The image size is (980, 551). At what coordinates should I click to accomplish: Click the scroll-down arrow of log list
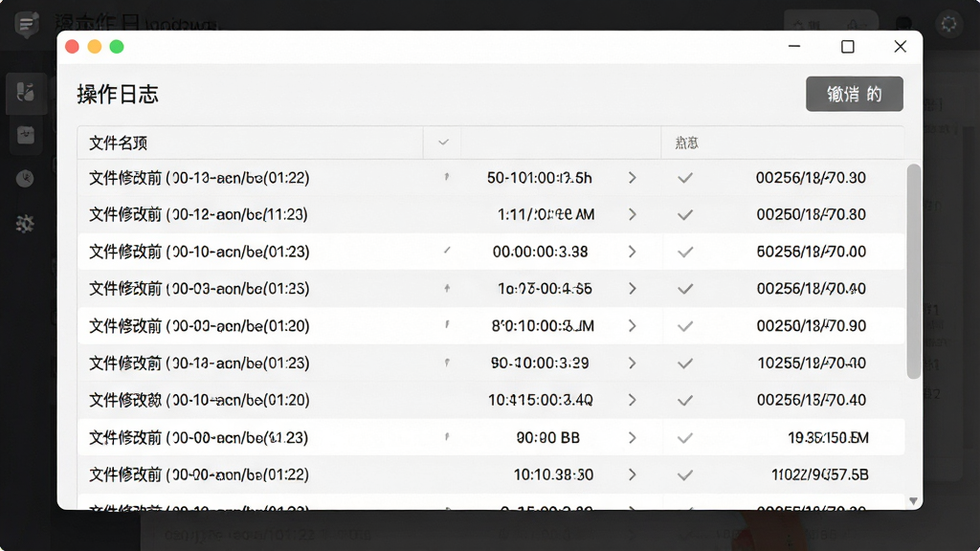pos(913,501)
